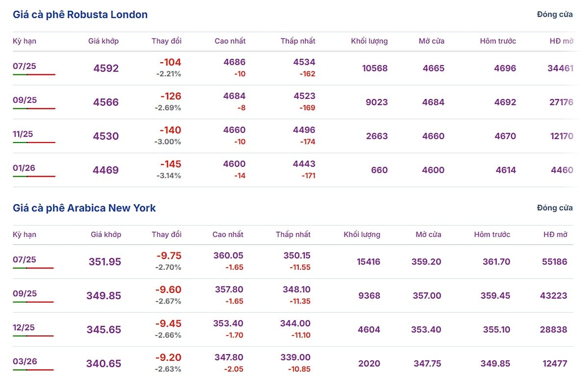588x379 pixels.
Task: Select the 11/25 Robusta contract term
Action: click(23, 134)
